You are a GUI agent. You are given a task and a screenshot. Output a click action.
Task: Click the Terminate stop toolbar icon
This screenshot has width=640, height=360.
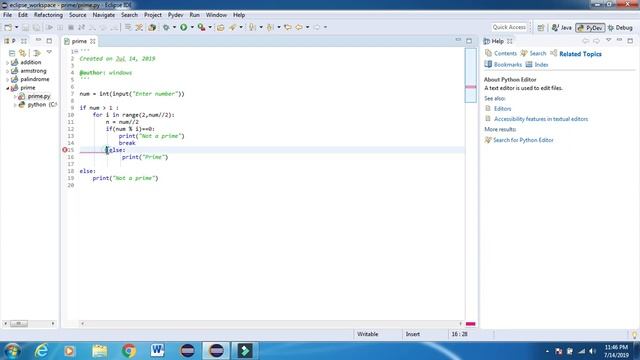click(71, 27)
